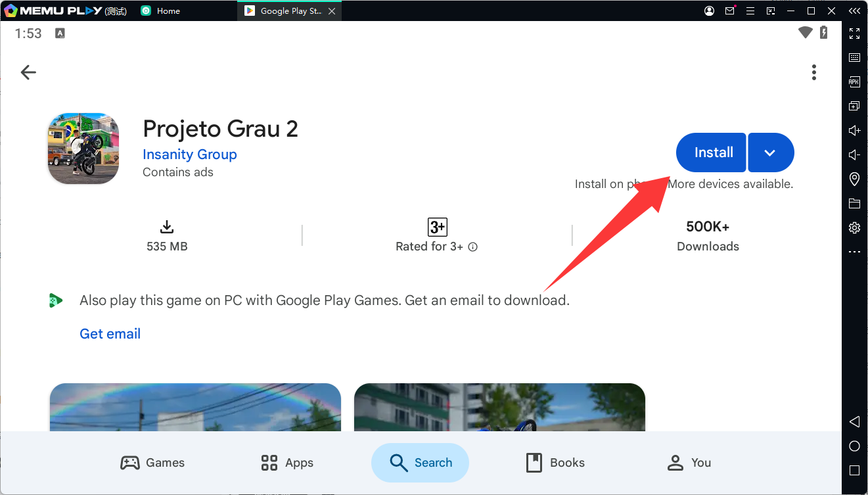The image size is (868, 495).
Task: Expand the install options dropdown arrow
Action: pyautogui.click(x=771, y=153)
